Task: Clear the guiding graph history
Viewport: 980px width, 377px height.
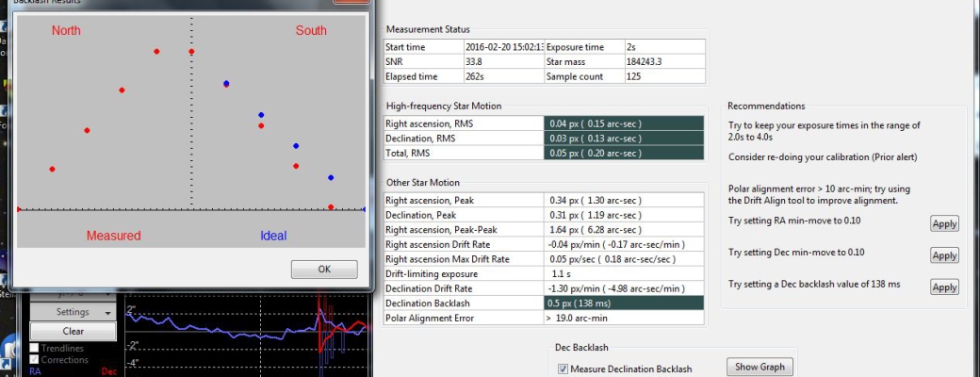Action: pos(73,332)
